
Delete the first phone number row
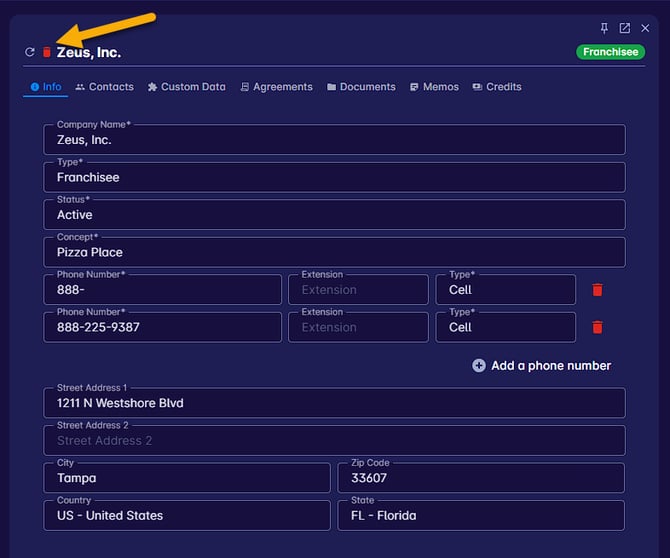point(597,290)
